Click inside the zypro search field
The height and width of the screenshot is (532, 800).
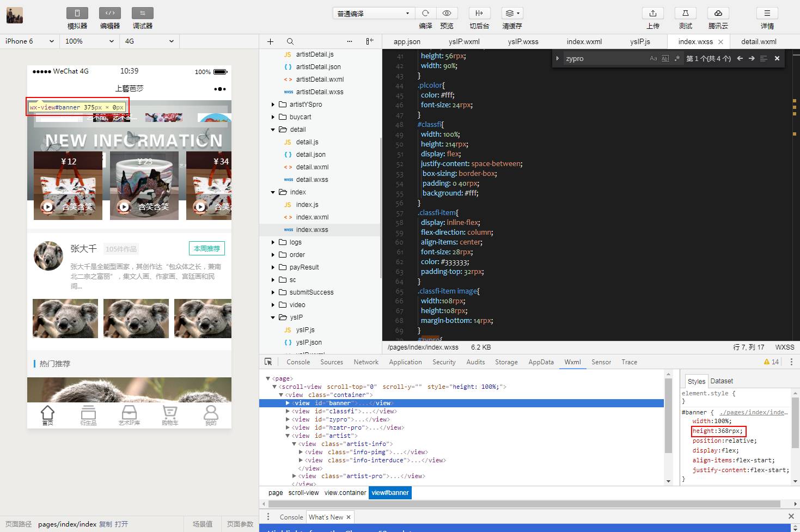point(604,59)
